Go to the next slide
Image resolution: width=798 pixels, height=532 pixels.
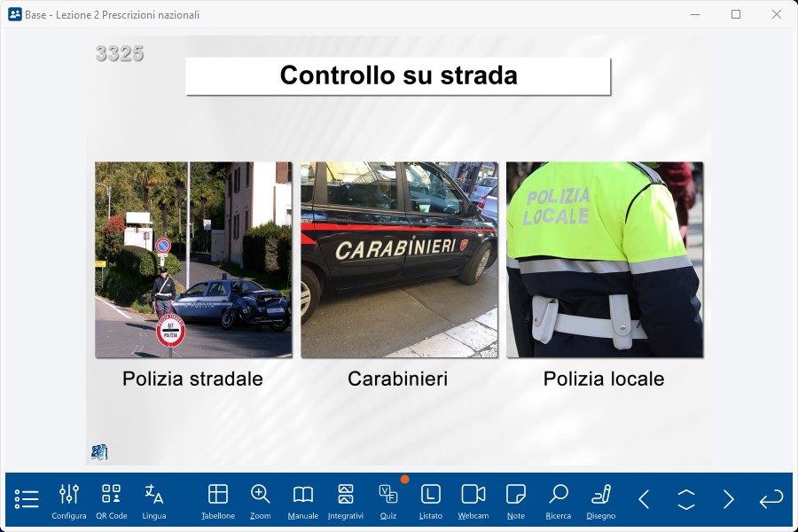(729, 499)
